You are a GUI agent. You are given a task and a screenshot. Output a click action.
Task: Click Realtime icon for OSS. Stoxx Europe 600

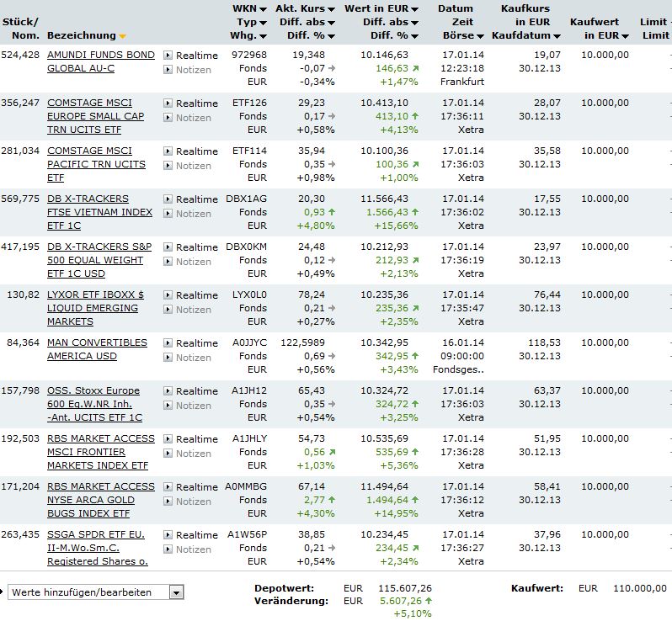click(x=168, y=391)
